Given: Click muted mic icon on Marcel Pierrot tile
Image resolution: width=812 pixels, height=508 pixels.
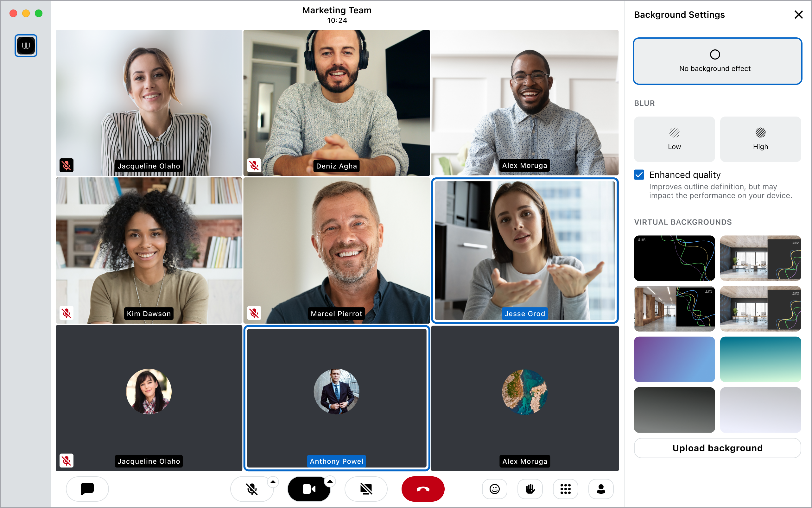Looking at the screenshot, I should point(254,313).
